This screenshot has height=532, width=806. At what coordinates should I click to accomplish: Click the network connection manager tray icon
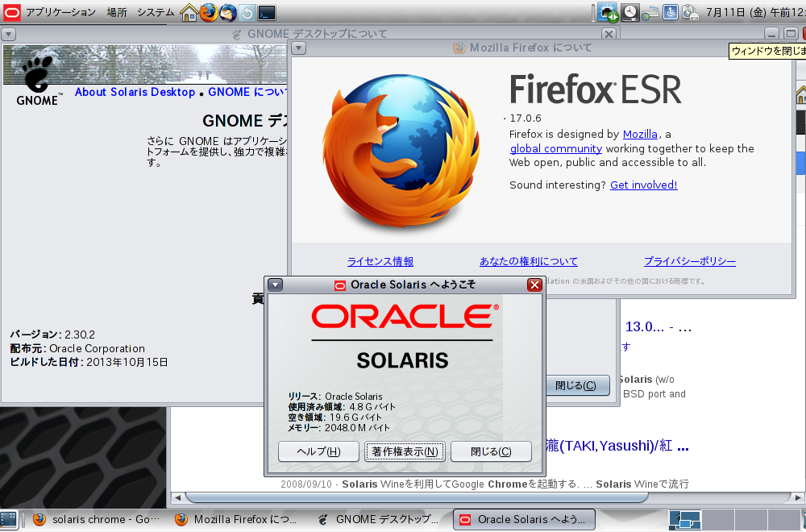point(650,12)
